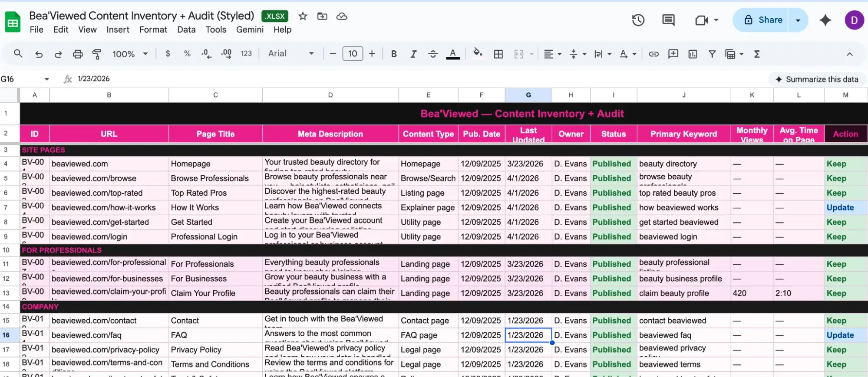
Task: Open the zoom level dropdown at 100%
Action: pyautogui.click(x=130, y=54)
